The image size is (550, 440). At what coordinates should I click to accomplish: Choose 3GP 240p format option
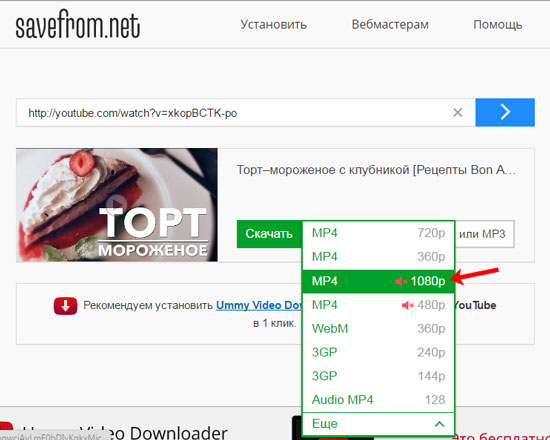[x=378, y=352]
